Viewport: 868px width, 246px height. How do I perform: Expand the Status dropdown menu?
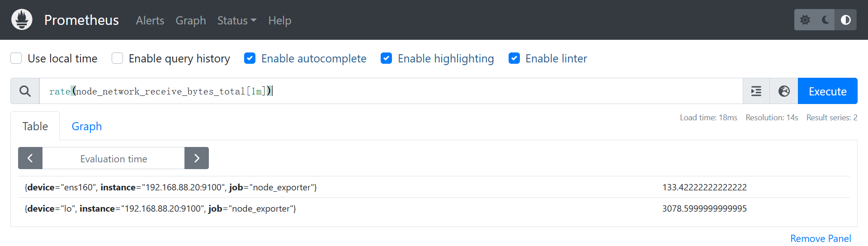click(236, 20)
